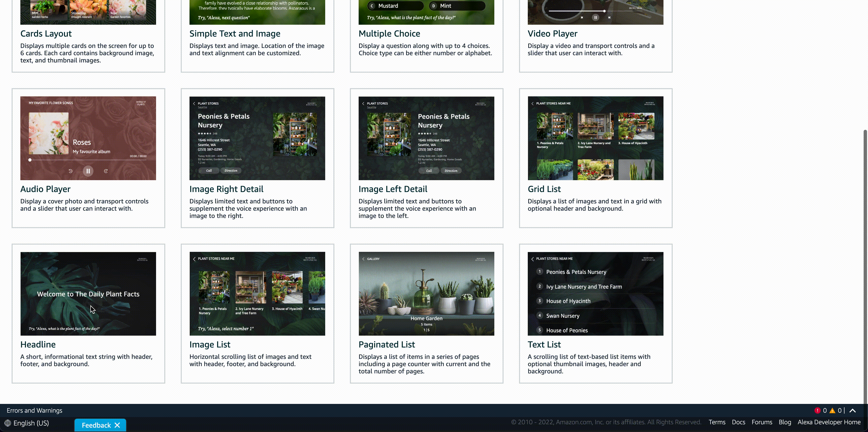Screen dimensions: 868x432
Task: Choose the Grid List template card
Action: [x=595, y=158]
